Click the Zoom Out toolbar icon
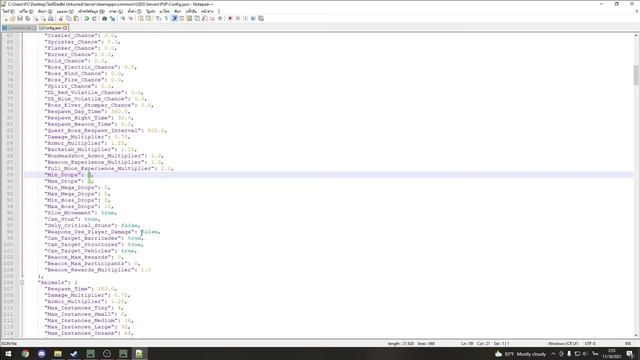Screen dimensions: 640x360 131,18
